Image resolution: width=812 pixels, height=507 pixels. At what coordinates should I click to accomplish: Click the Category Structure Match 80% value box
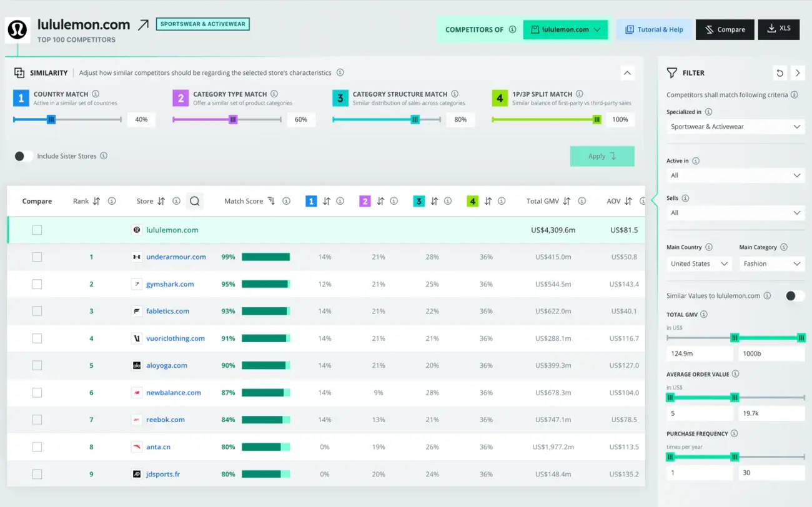tap(460, 119)
